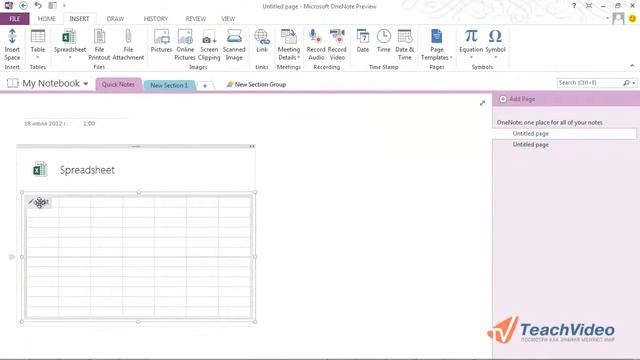Screen dimensions: 640x360
Task: Switch to New Section 1
Action: [x=169, y=85]
